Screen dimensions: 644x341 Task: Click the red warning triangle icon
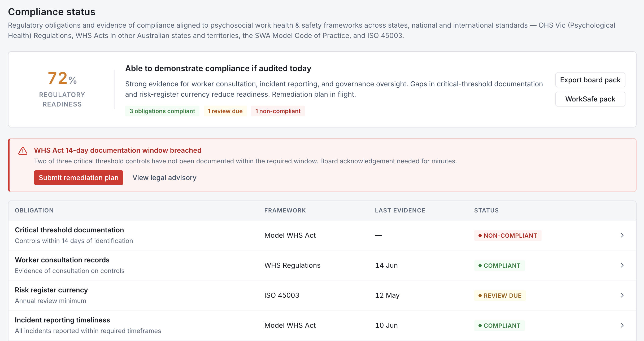[x=23, y=151]
